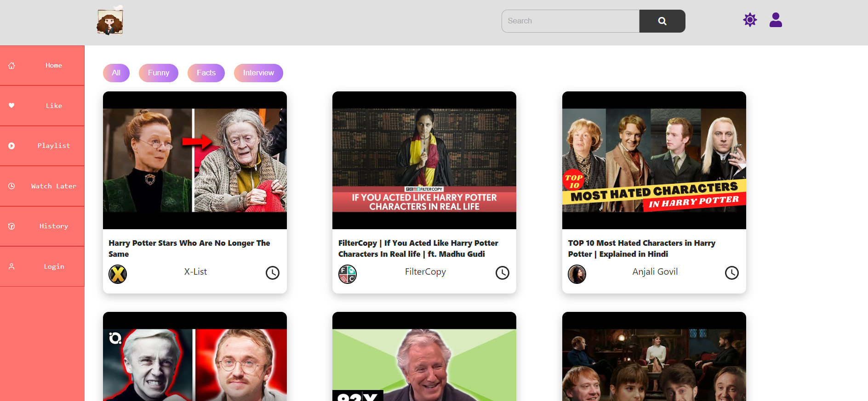Viewport: 868px width, 401px height.
Task: Go to Home in the sidebar
Action: pyautogui.click(x=53, y=66)
